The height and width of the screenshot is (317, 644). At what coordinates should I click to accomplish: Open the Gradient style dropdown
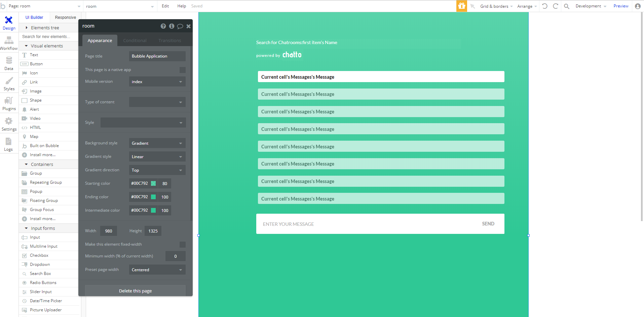pos(157,156)
